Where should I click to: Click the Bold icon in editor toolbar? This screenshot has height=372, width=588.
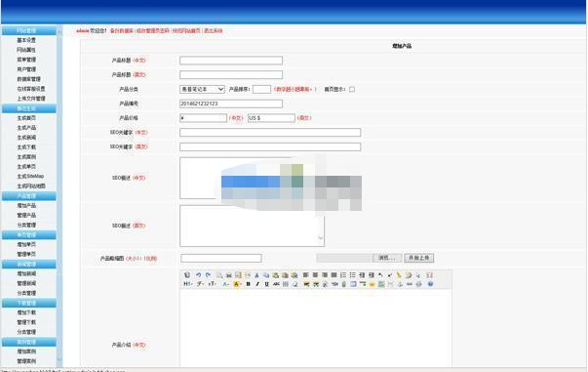(248, 284)
